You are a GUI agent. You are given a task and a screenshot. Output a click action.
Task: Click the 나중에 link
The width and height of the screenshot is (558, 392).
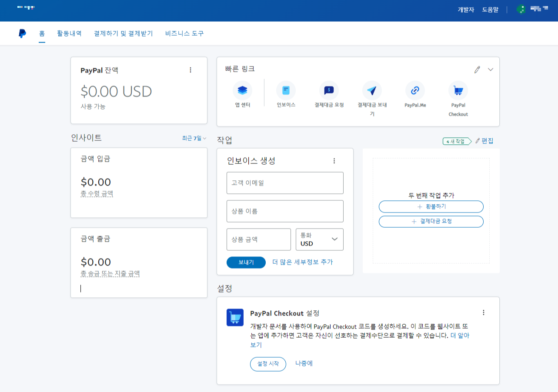click(x=304, y=363)
